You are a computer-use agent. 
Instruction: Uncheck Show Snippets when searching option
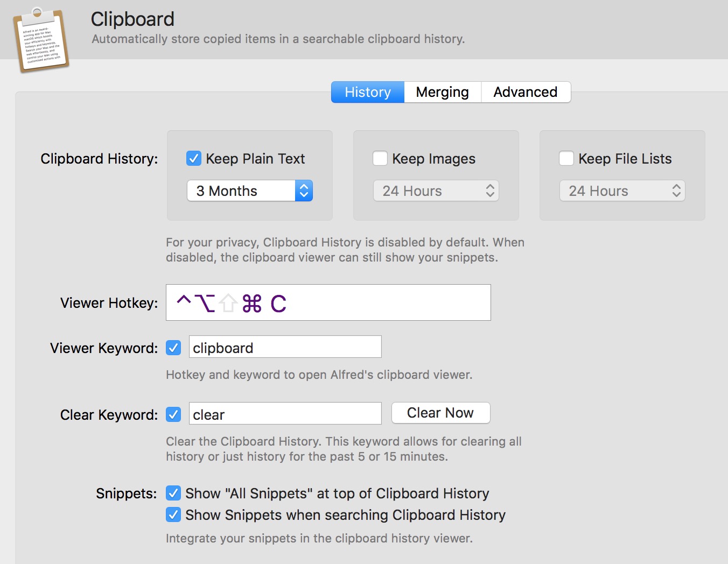tap(173, 514)
